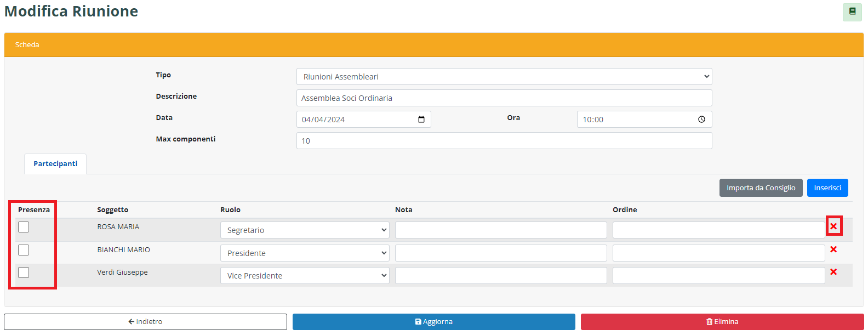Open the Tipo dropdown Riunioni Assembleari
The width and height of the screenshot is (868, 335).
click(x=504, y=77)
